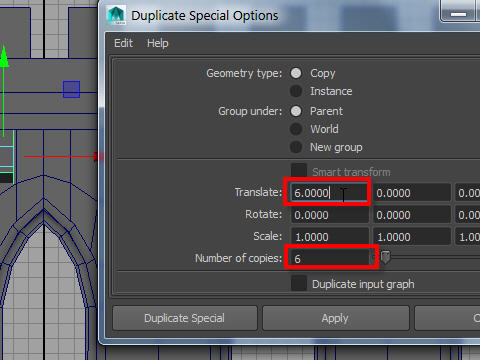
Task: Click the Rotate X input field
Action: (x=330, y=215)
